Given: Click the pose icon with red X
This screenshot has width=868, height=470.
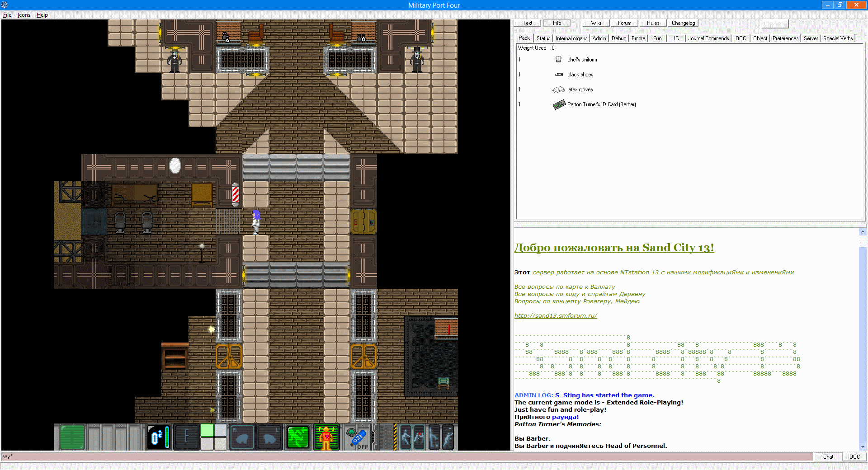Looking at the screenshot, I should tap(419, 437).
